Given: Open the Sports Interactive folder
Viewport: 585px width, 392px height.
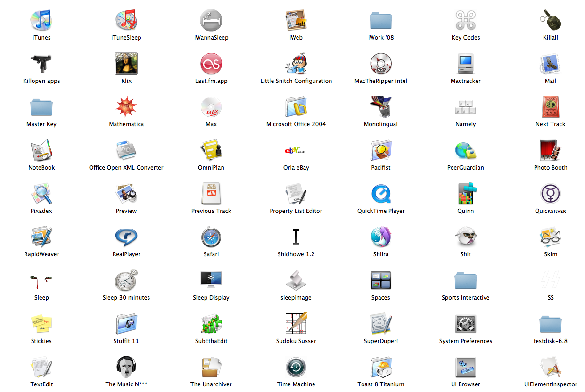Looking at the screenshot, I should 466,280.
